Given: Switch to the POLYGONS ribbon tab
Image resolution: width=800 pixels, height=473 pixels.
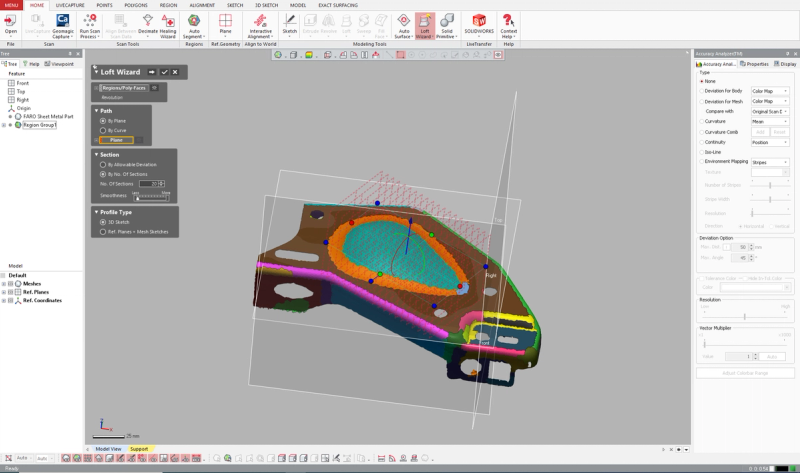Looking at the screenshot, I should click(x=136, y=5).
